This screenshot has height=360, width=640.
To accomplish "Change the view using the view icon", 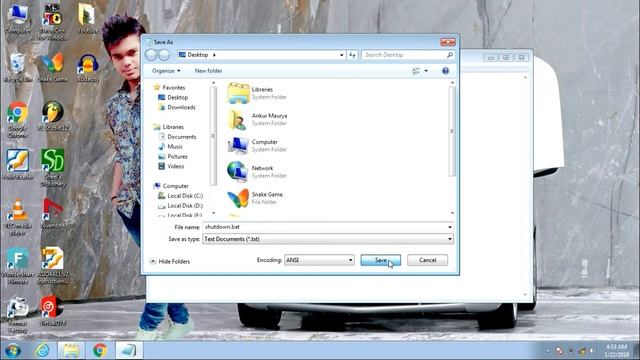I will (416, 71).
